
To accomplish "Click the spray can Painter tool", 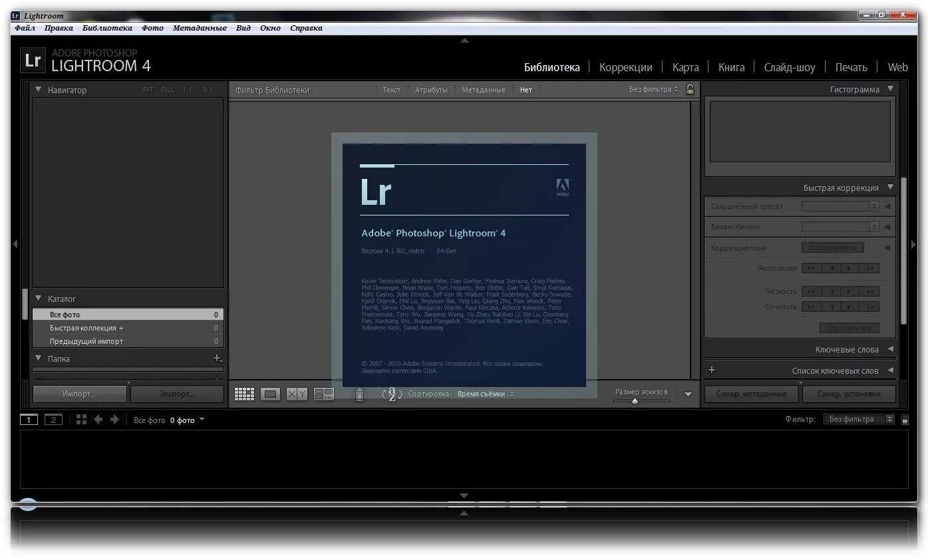I will click(359, 394).
